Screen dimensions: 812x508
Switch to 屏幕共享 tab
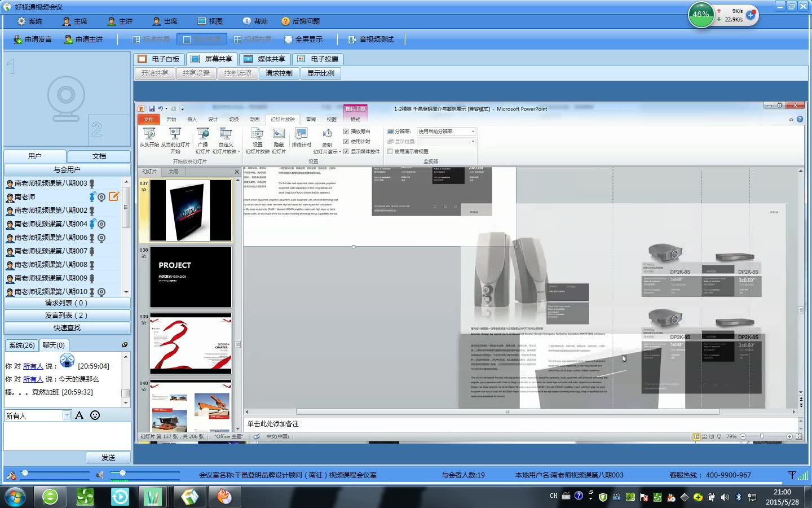coord(212,59)
